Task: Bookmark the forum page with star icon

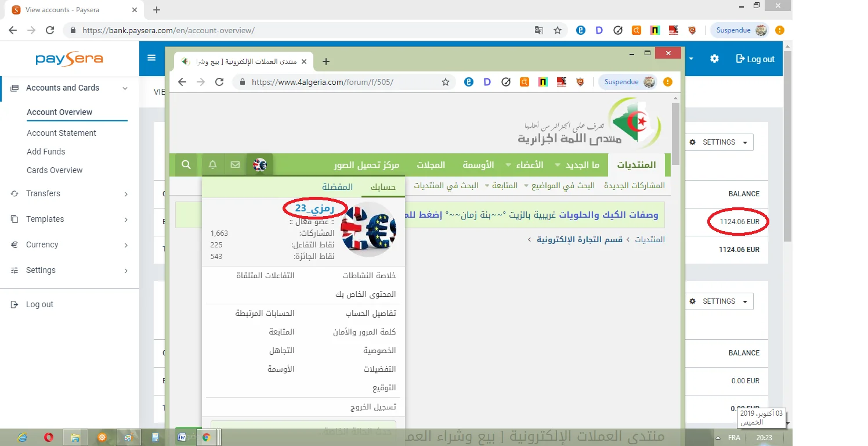Action: click(446, 82)
